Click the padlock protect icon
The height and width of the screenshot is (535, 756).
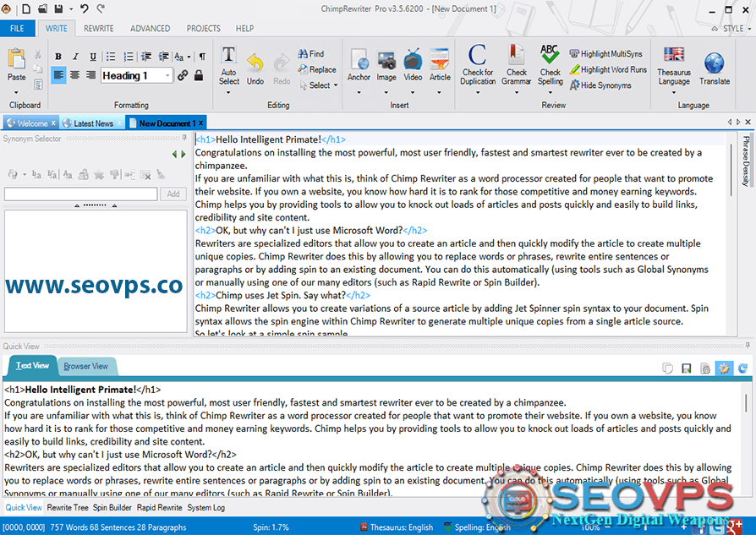(x=199, y=75)
